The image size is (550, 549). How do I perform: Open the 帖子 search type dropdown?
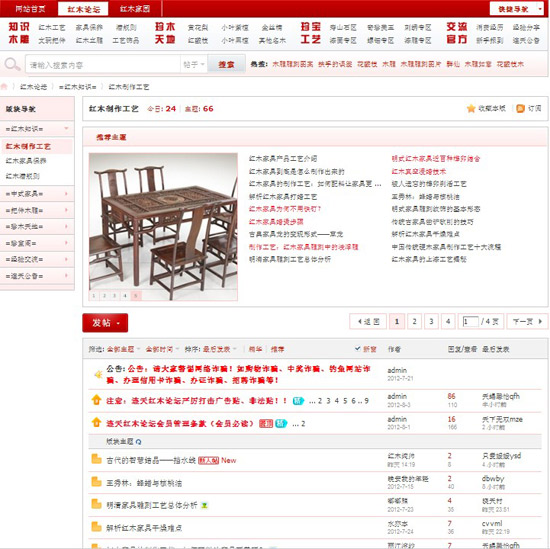194,65
